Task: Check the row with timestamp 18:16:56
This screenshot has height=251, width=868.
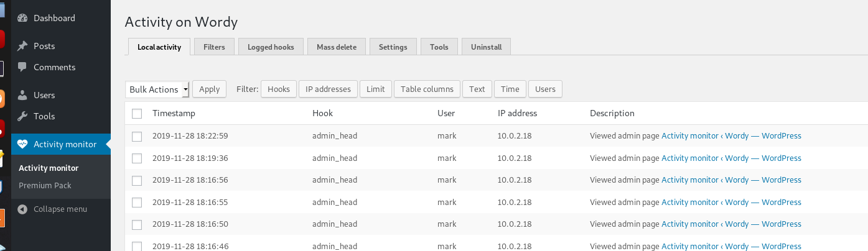Action: click(138, 180)
